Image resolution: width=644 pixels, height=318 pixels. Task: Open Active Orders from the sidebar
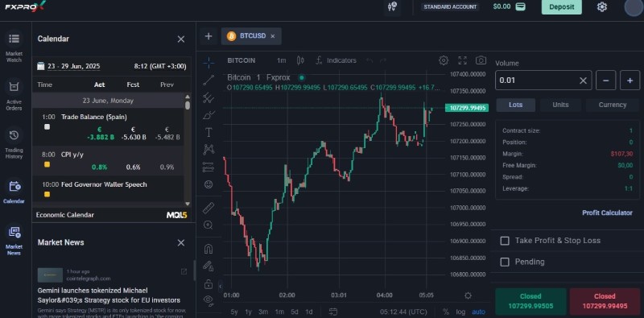[14, 94]
